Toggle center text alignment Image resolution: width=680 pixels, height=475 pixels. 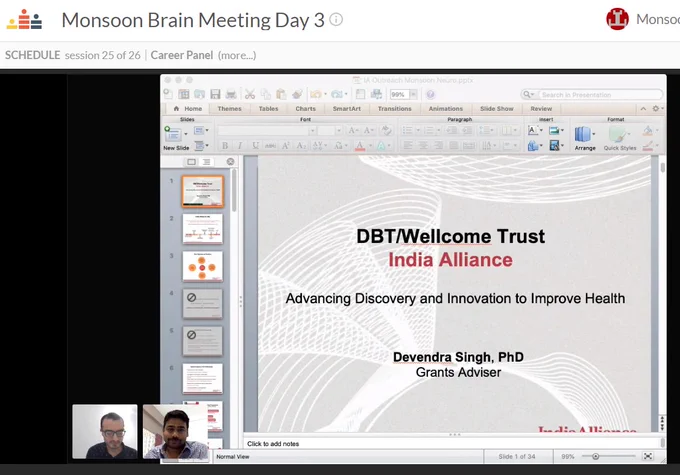pyautogui.click(x=423, y=146)
